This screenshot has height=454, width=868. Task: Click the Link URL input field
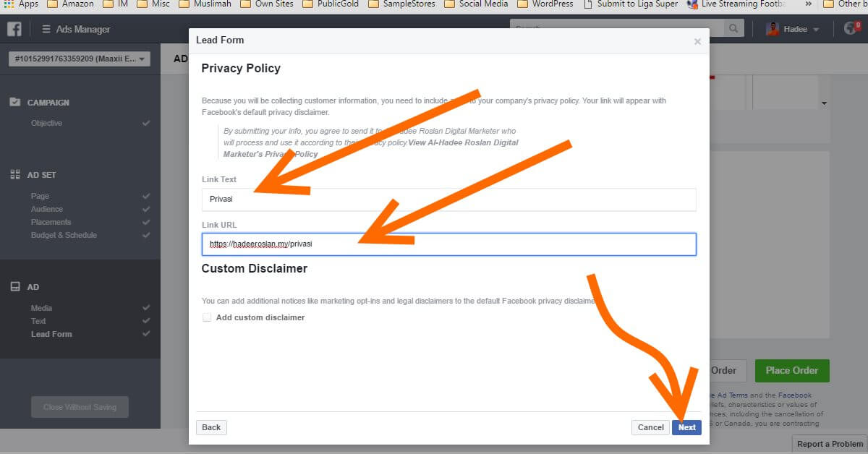[448, 244]
